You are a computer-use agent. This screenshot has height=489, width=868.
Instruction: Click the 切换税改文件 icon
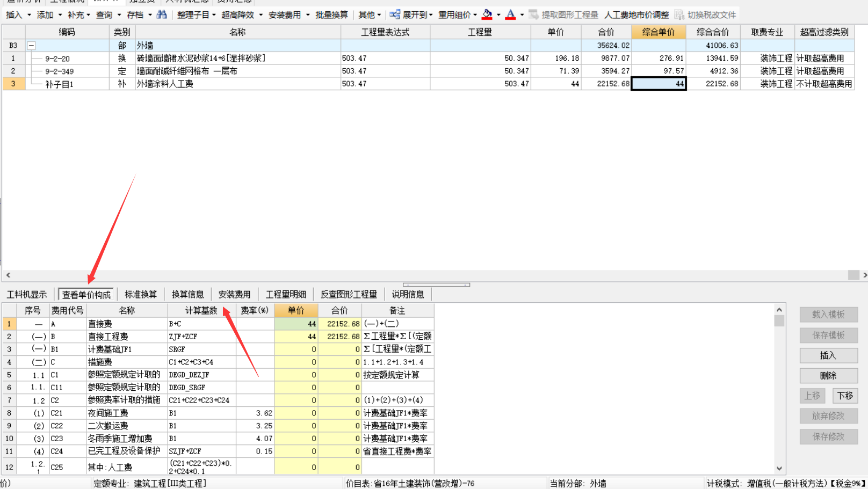[679, 14]
